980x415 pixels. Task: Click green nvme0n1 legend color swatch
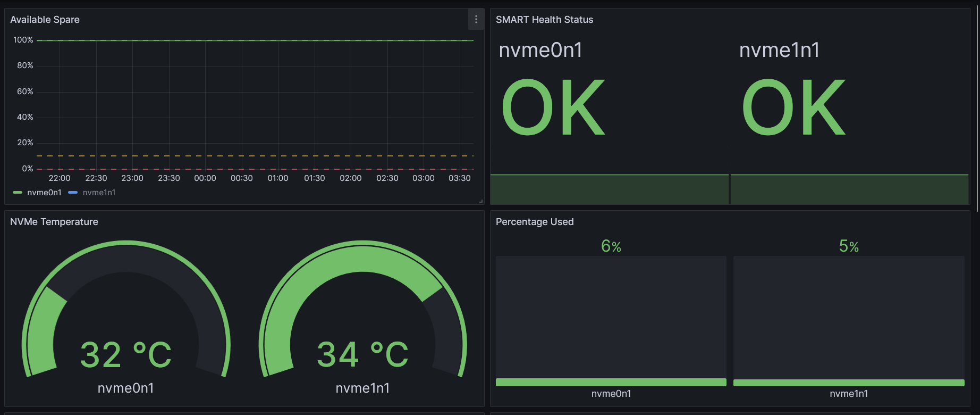tap(18, 193)
